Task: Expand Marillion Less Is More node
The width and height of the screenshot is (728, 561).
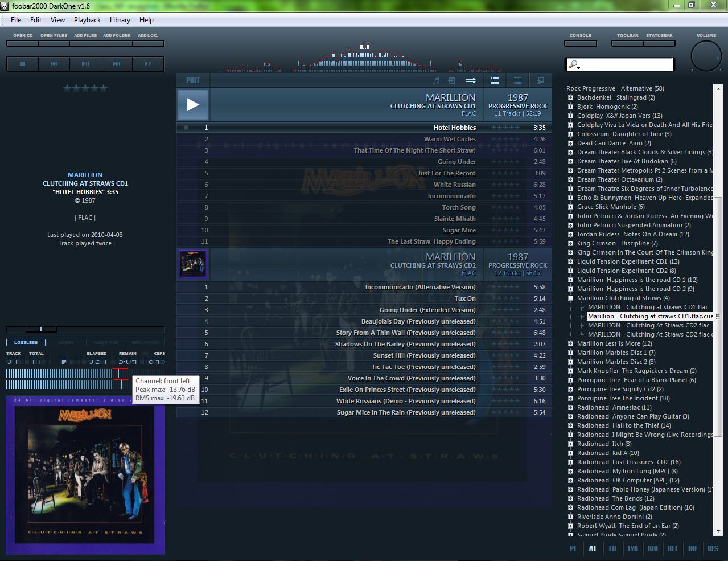Action: click(570, 343)
